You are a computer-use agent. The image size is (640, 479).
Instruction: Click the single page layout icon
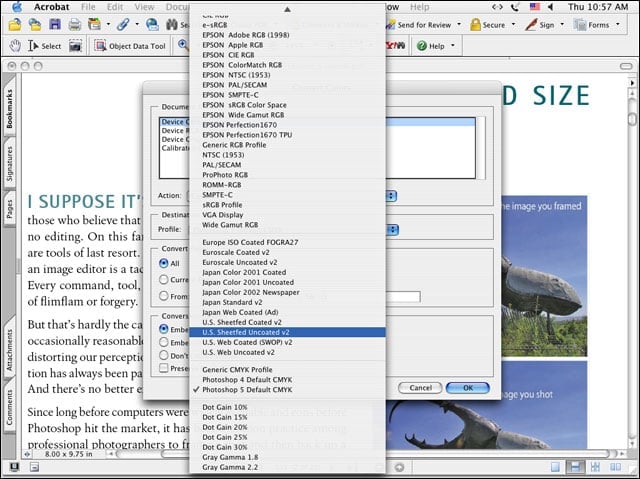click(555, 467)
